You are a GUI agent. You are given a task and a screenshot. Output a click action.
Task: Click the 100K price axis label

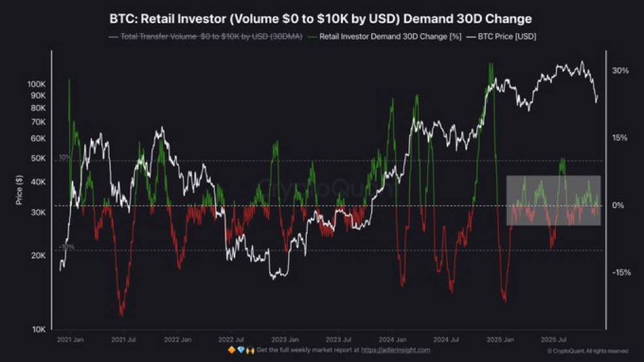[37, 84]
